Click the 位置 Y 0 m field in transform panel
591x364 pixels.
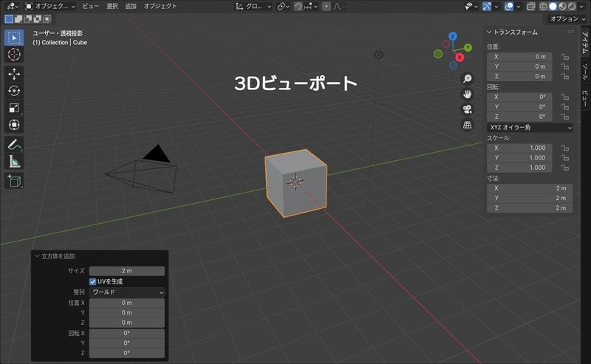[x=519, y=66]
